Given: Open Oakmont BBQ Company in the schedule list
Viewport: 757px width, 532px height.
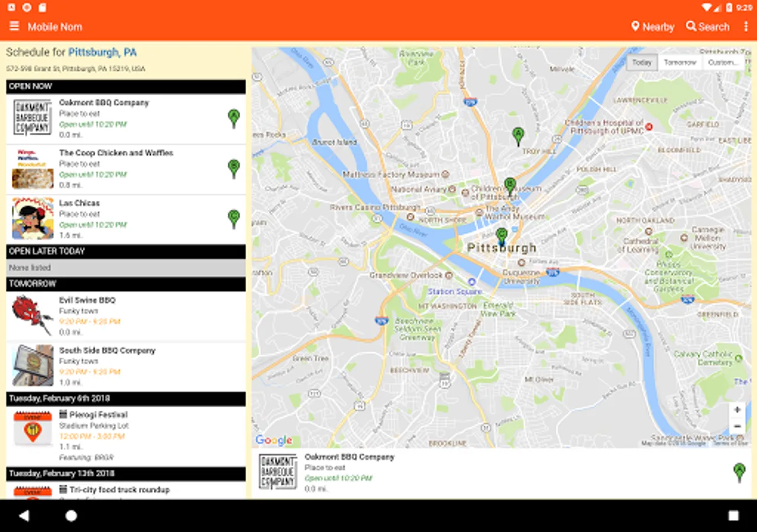Looking at the screenshot, I should tap(126, 119).
